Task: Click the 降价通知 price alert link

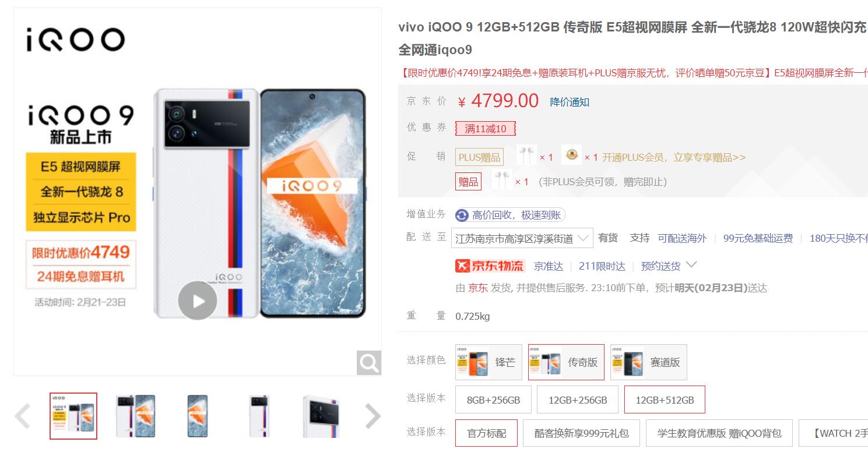Action: tap(570, 102)
